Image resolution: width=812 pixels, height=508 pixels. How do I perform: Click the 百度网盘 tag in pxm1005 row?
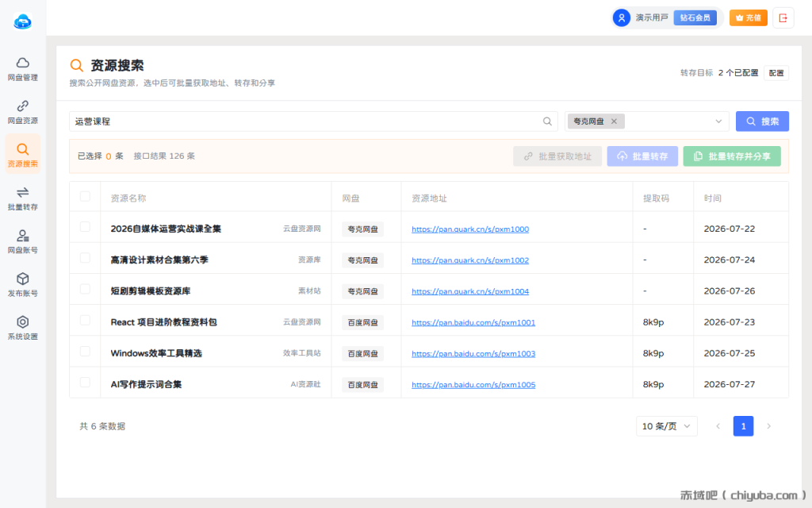362,385
